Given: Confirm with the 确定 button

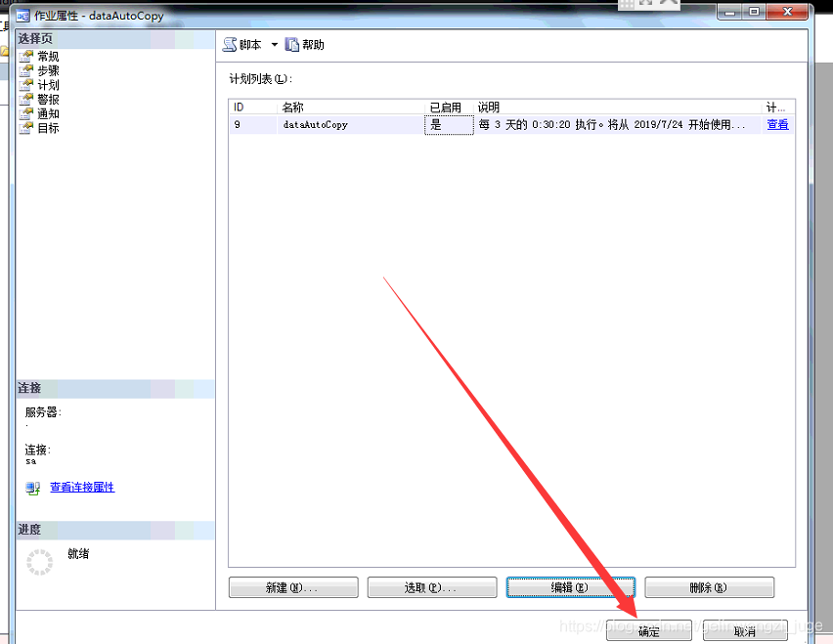Looking at the screenshot, I should [x=649, y=630].
